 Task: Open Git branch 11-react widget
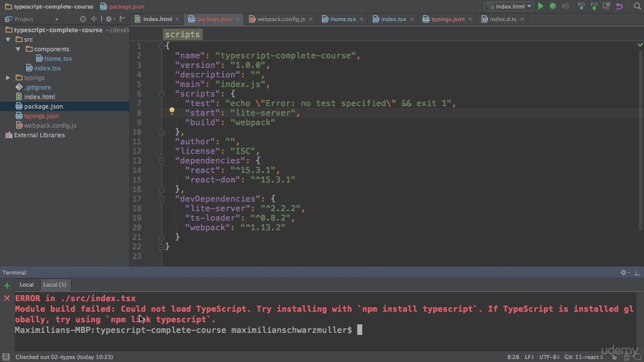[584, 357]
